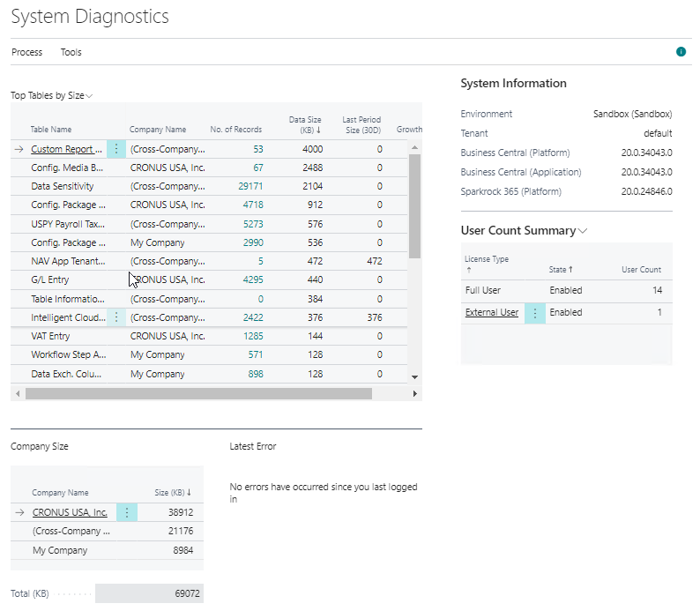Select the Table Informatio... table row
The width and height of the screenshot is (700, 611).
[x=209, y=299]
